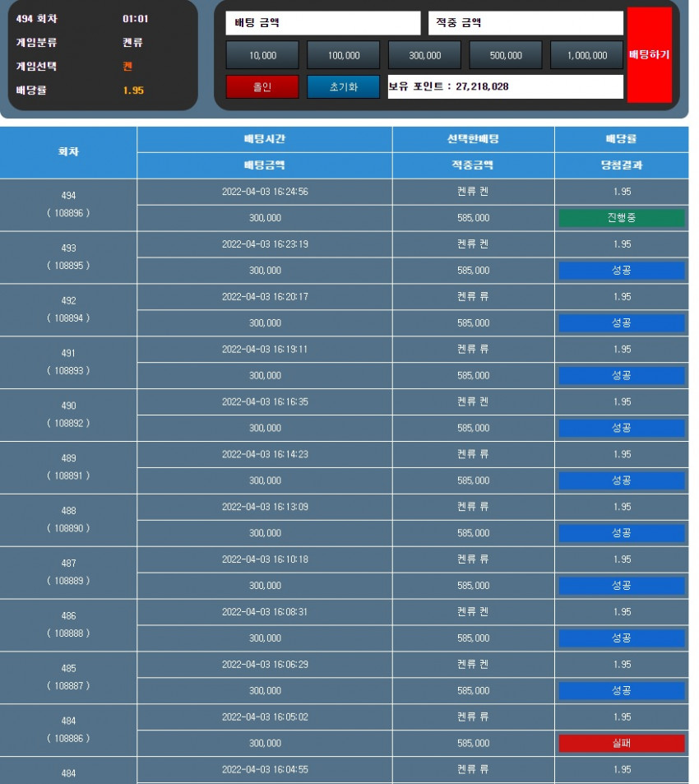Screen dimensions: 699x784
Task: Click the 10,000 bet amount button
Action: [262, 55]
